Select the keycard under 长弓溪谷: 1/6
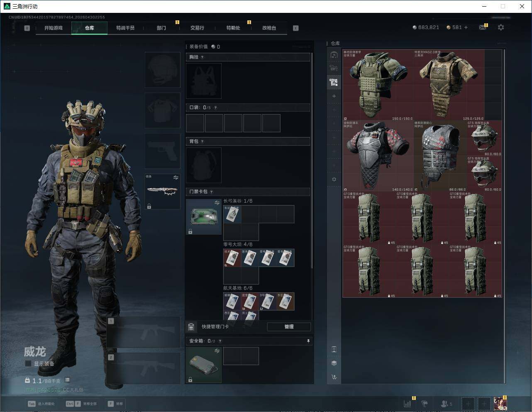532x412 pixels. pyautogui.click(x=232, y=214)
